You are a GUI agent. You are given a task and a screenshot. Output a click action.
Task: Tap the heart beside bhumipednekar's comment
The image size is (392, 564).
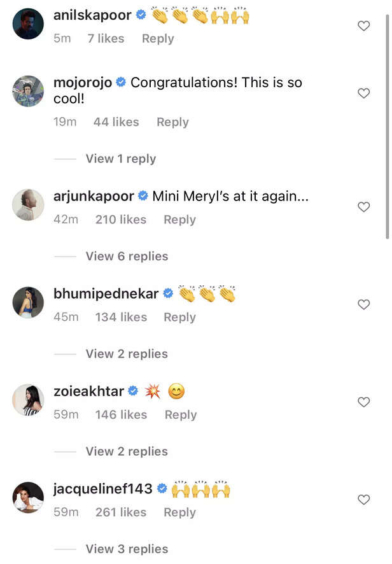363,304
